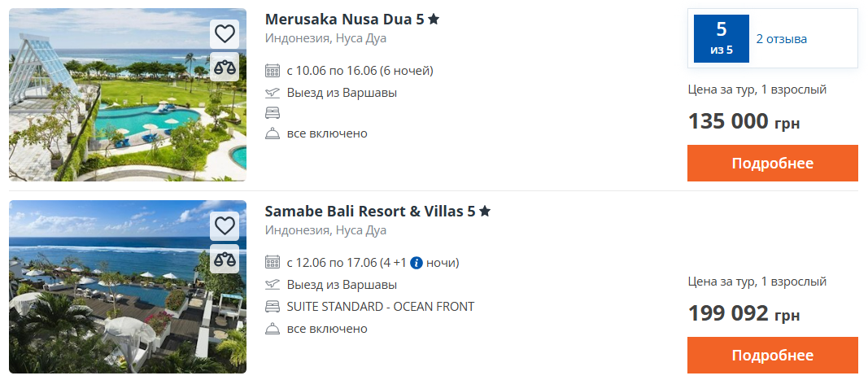Open the '2 отзыва' reviews link
This screenshot has height=380, width=868.
coord(782,38)
